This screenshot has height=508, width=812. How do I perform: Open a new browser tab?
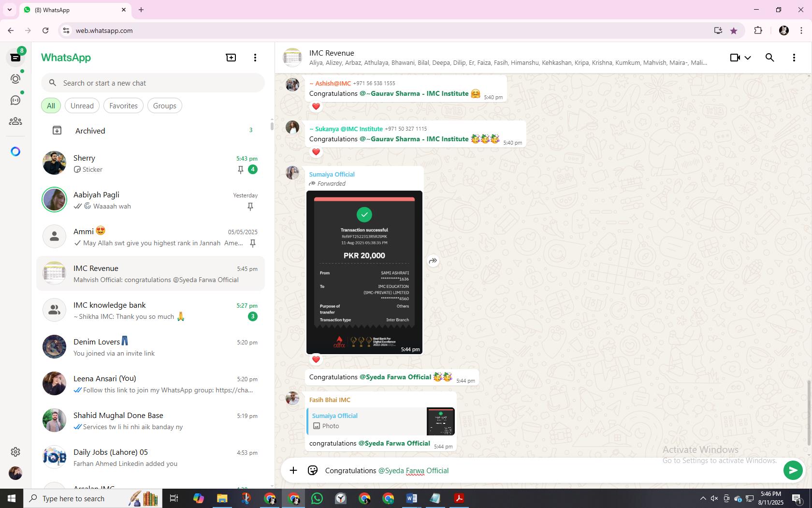coord(141,10)
